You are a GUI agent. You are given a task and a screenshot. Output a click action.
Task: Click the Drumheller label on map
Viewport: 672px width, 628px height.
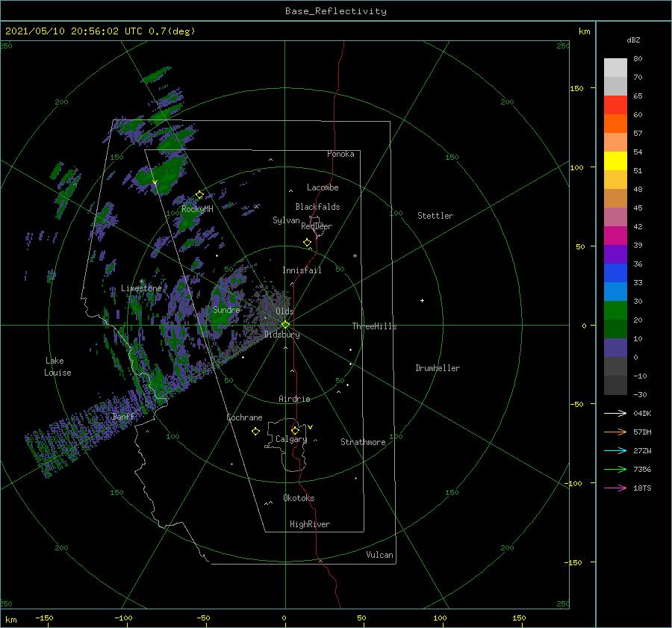coord(438,368)
